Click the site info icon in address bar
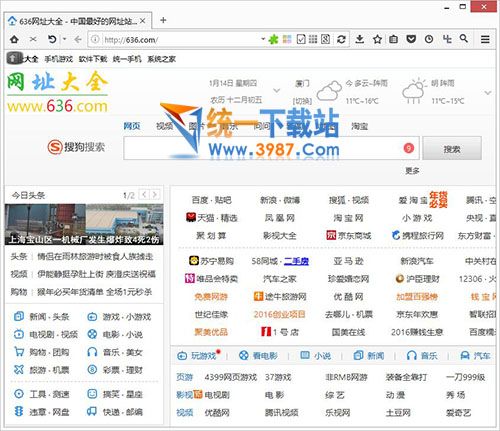Screen dimensions: 500x431 click(95, 39)
